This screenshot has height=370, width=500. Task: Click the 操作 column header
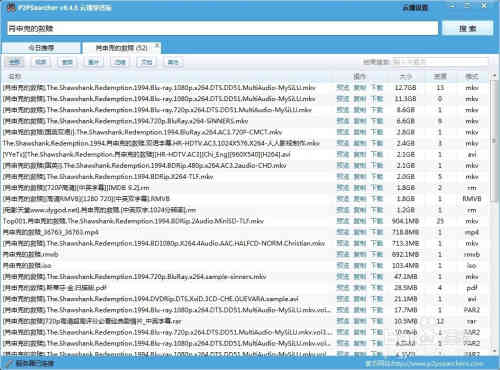[360, 77]
